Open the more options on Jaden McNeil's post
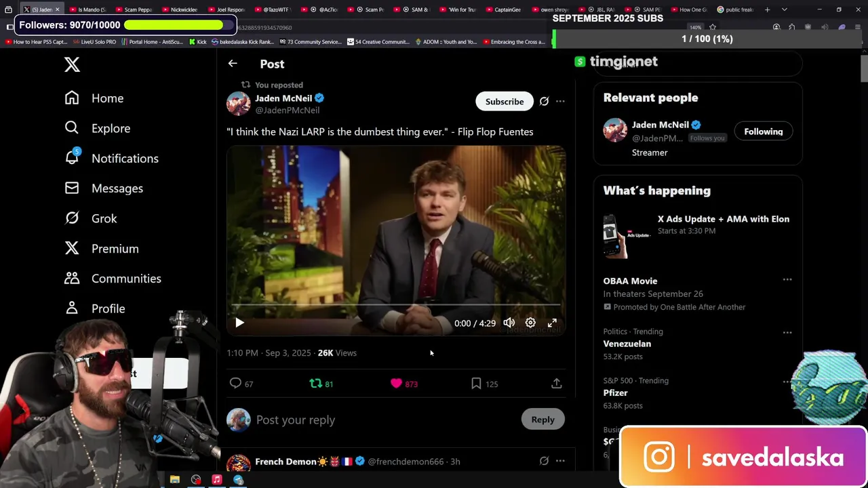 (x=560, y=102)
